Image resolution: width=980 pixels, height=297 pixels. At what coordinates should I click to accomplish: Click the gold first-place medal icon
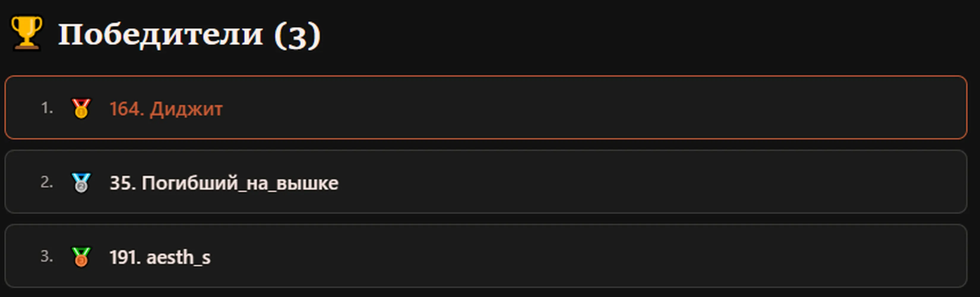(81, 108)
